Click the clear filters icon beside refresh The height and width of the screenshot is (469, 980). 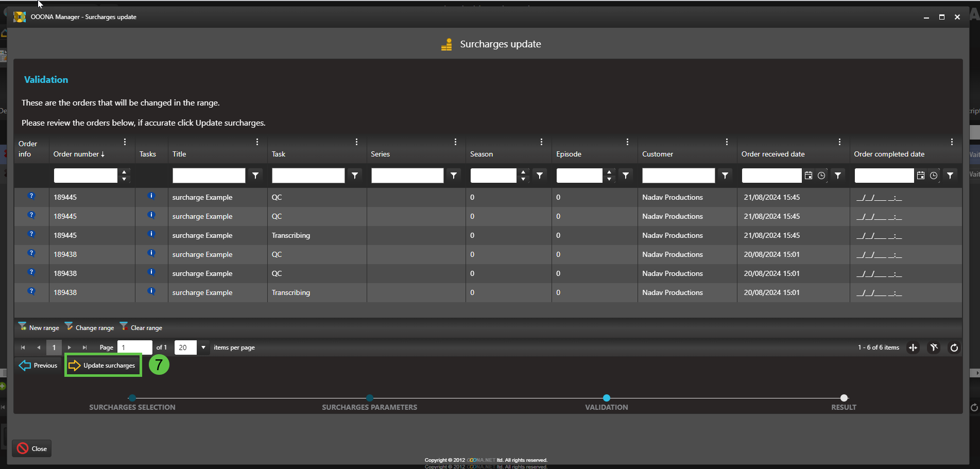pyautogui.click(x=934, y=348)
